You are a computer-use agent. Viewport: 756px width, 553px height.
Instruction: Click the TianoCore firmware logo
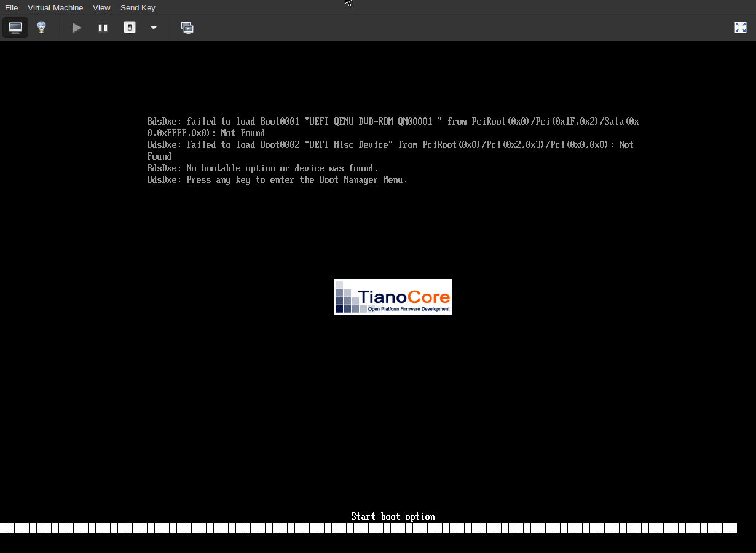(393, 297)
